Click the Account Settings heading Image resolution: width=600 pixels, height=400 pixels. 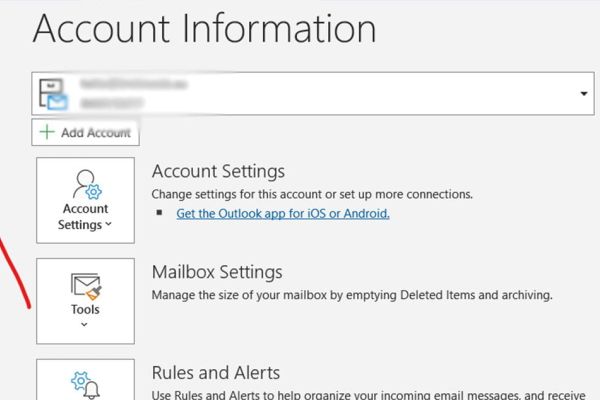tap(218, 171)
